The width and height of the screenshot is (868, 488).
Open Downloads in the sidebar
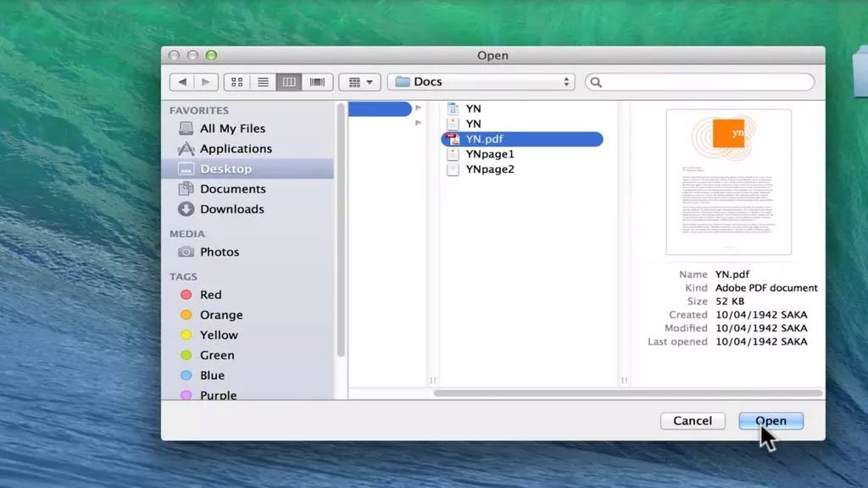point(248,208)
